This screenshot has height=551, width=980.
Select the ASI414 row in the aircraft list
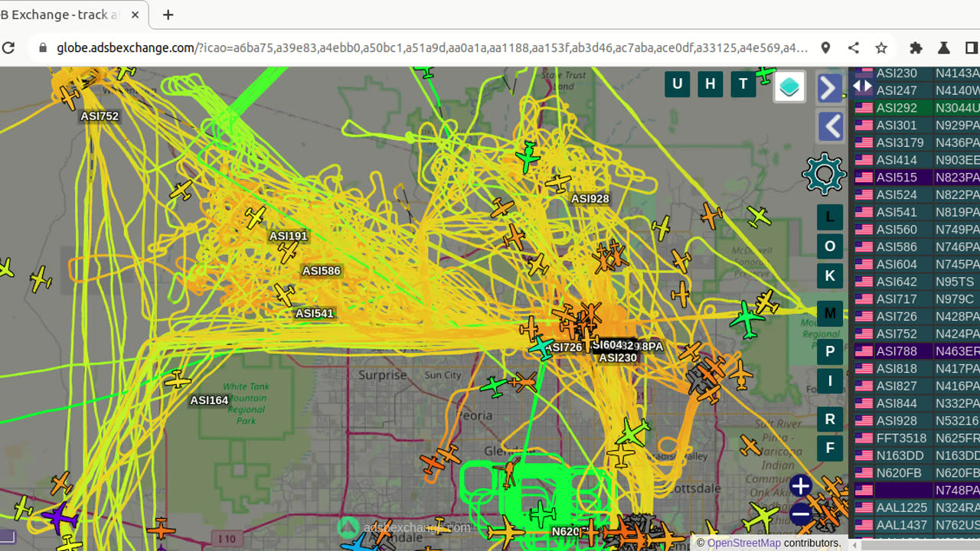click(916, 160)
